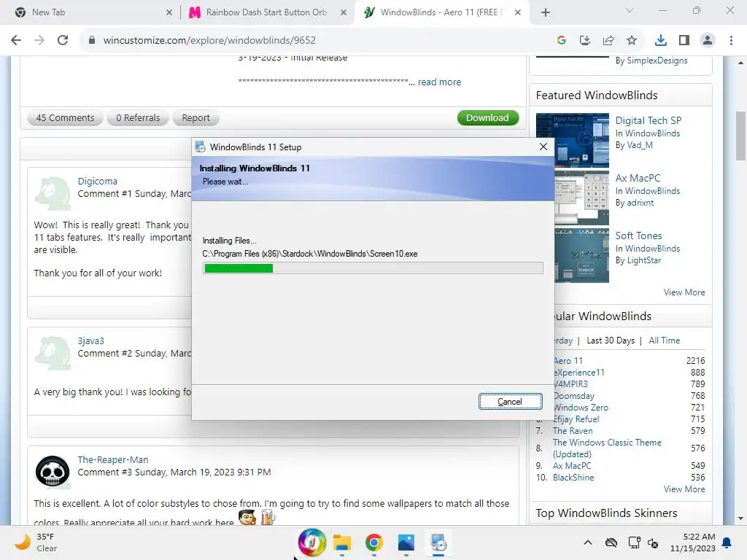
Task: Show hidden system tray icons
Action: click(x=588, y=542)
